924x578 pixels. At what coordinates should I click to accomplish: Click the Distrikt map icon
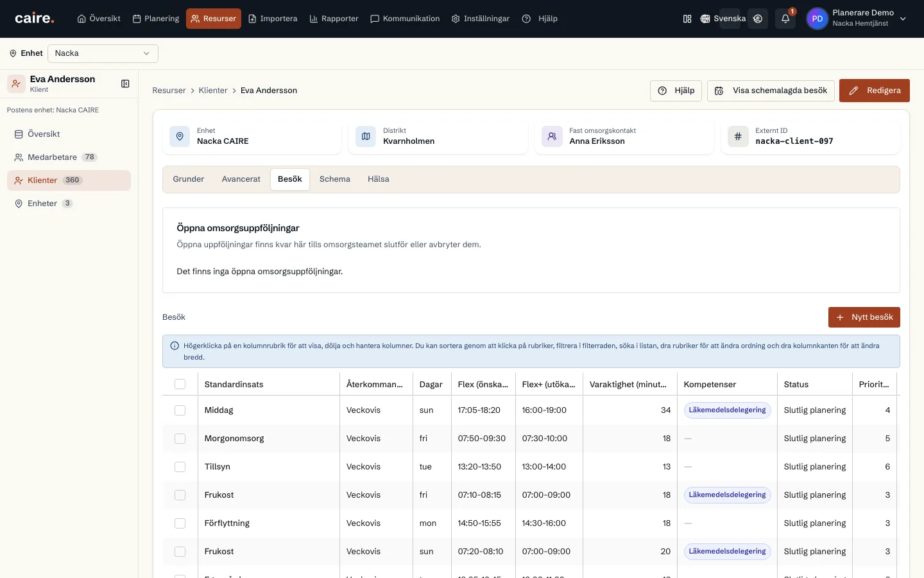tap(366, 136)
